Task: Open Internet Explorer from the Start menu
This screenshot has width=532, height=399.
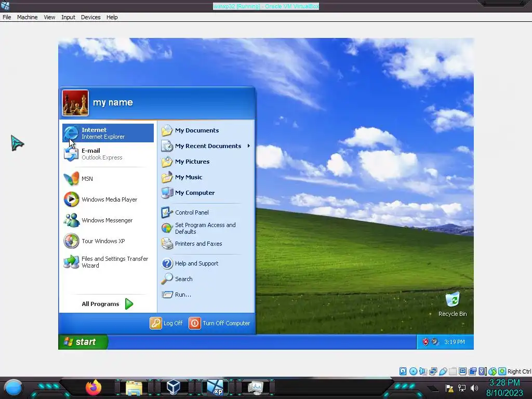Action: [108, 133]
